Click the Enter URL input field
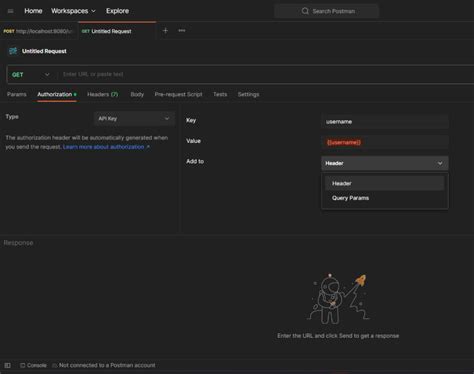 [x=266, y=74]
